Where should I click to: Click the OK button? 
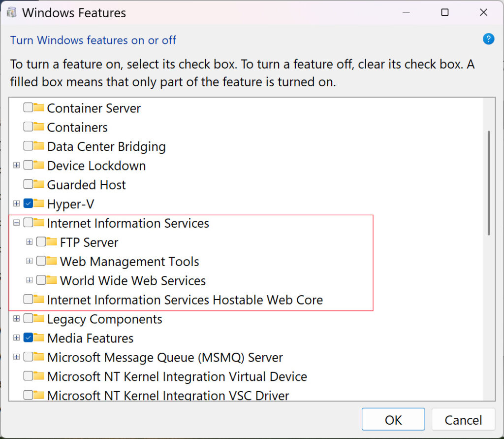[393, 419]
